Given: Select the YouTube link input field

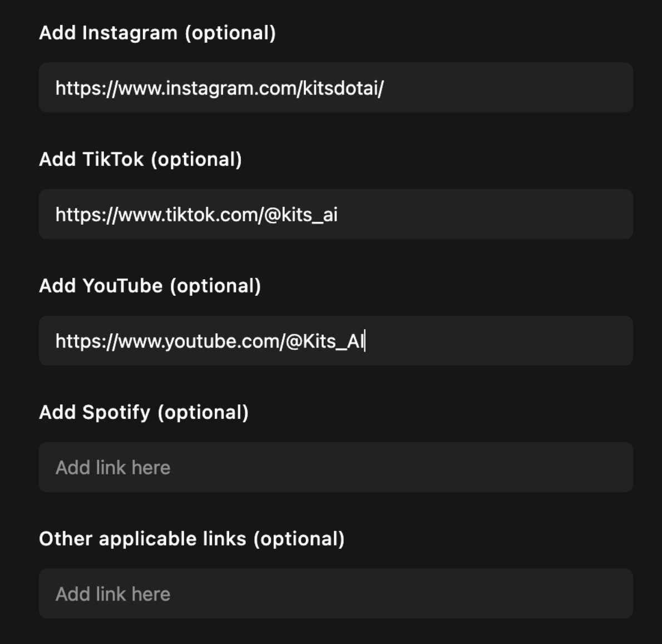Looking at the screenshot, I should [x=335, y=340].
